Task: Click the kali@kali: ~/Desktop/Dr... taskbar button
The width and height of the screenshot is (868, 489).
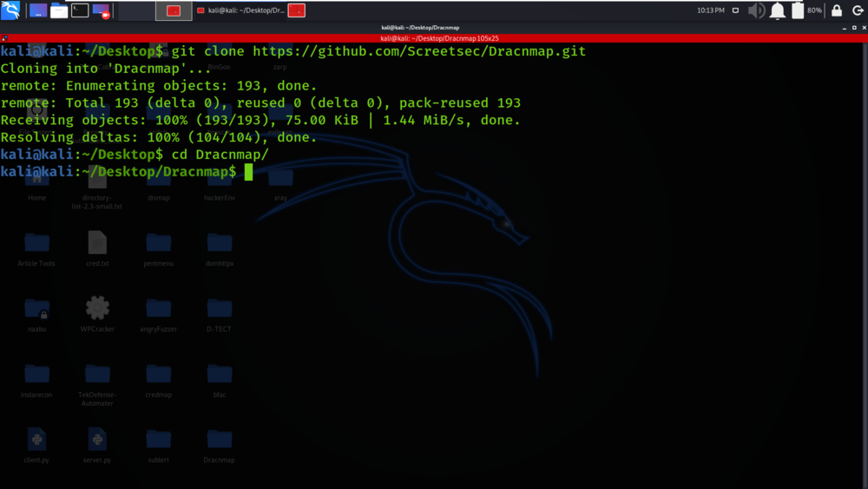Action: (x=240, y=10)
